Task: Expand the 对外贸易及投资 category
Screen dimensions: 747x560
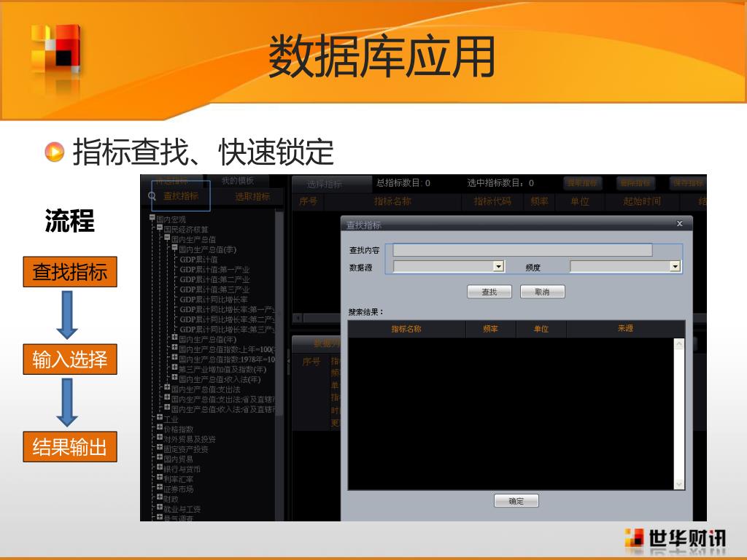Action: (160, 437)
